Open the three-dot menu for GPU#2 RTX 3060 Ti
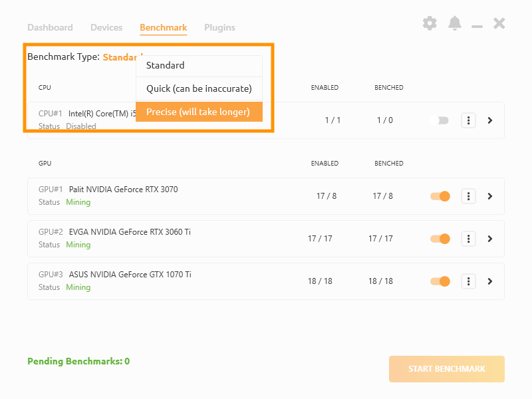This screenshot has height=399, width=532. (x=468, y=239)
